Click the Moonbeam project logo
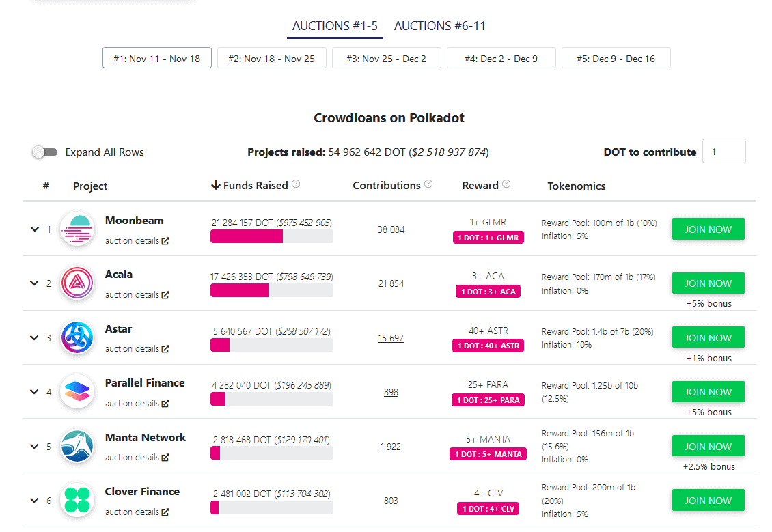772x532 pixels. [x=77, y=229]
